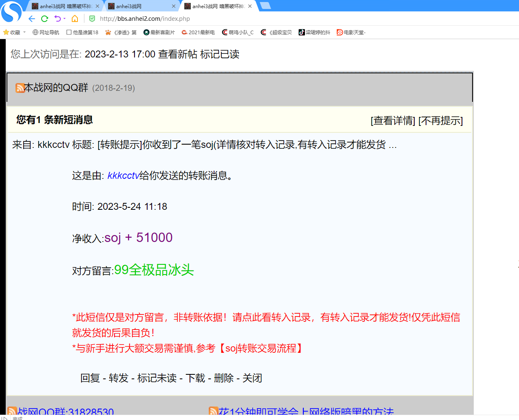The height and width of the screenshot is (420, 519).
Task: Open the new tab button
Action: pyautogui.click(x=265, y=6)
